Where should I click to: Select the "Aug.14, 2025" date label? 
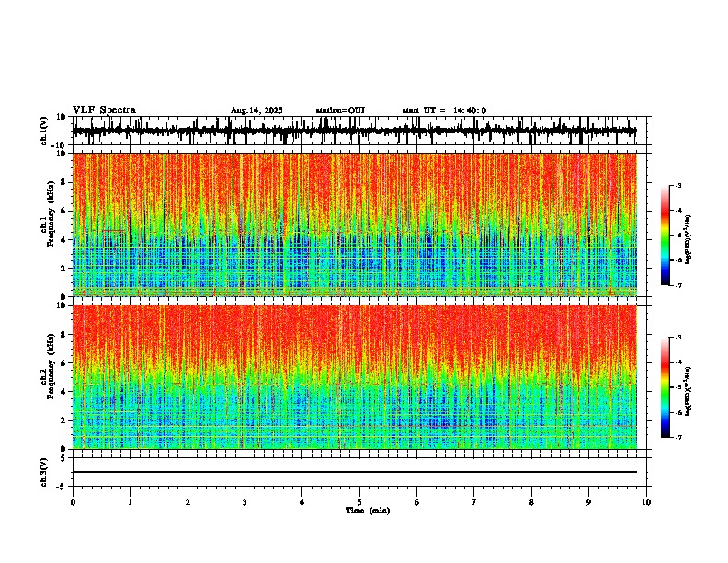click(x=256, y=110)
